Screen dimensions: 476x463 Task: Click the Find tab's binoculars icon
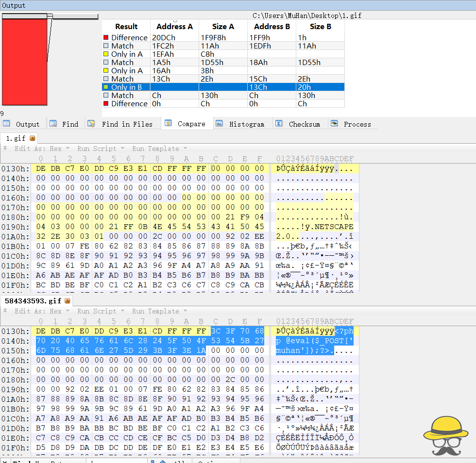click(x=53, y=124)
